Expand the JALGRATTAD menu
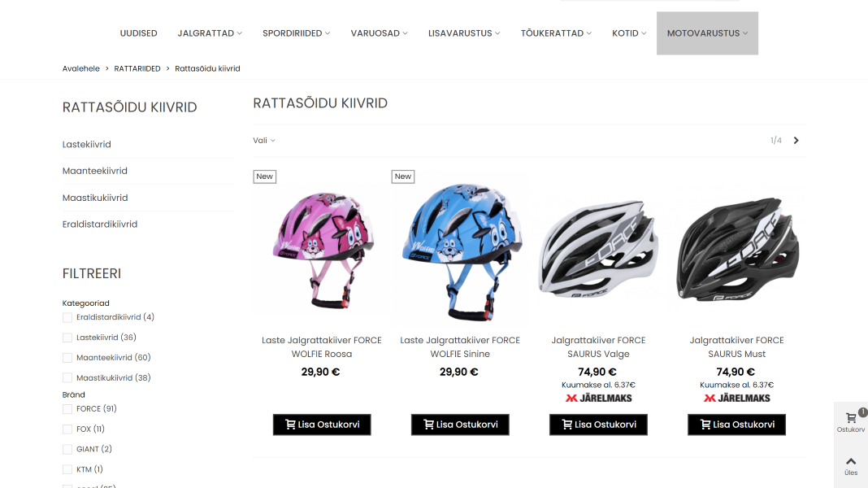Viewport: 868px width, 488px height. coord(210,33)
